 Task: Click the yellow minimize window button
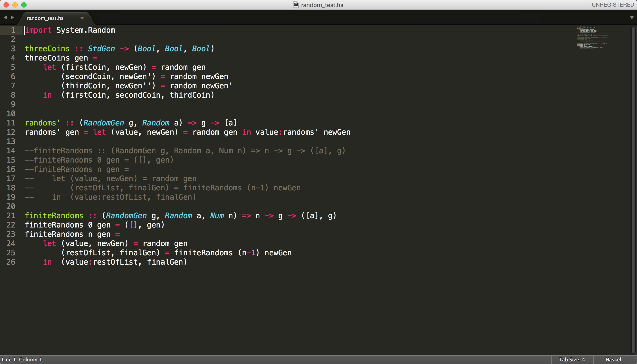tap(15, 5)
